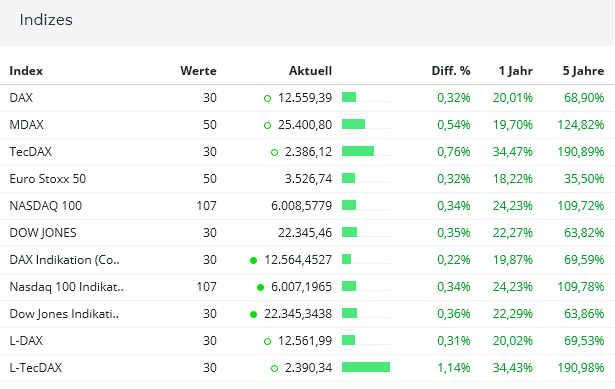Viewport: 615px width, 389px height.
Task: Sort by Index column header
Action: coord(26,71)
